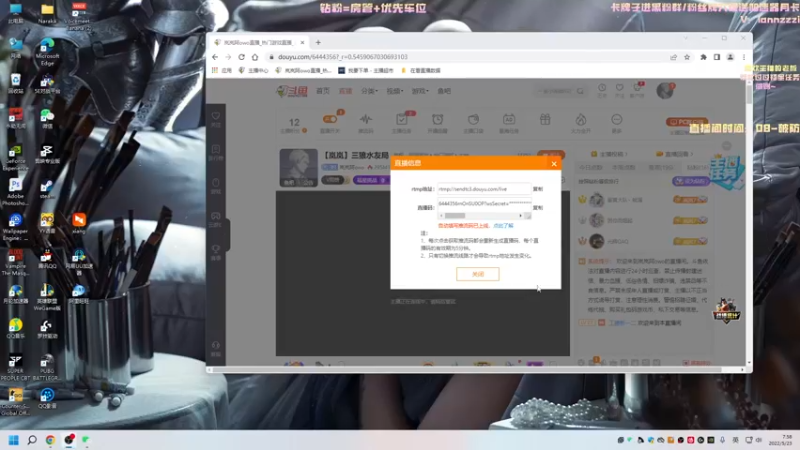This screenshot has height=450, width=800.
Task: Open Wallpaper Engine desktop shortcut
Action: [15, 227]
